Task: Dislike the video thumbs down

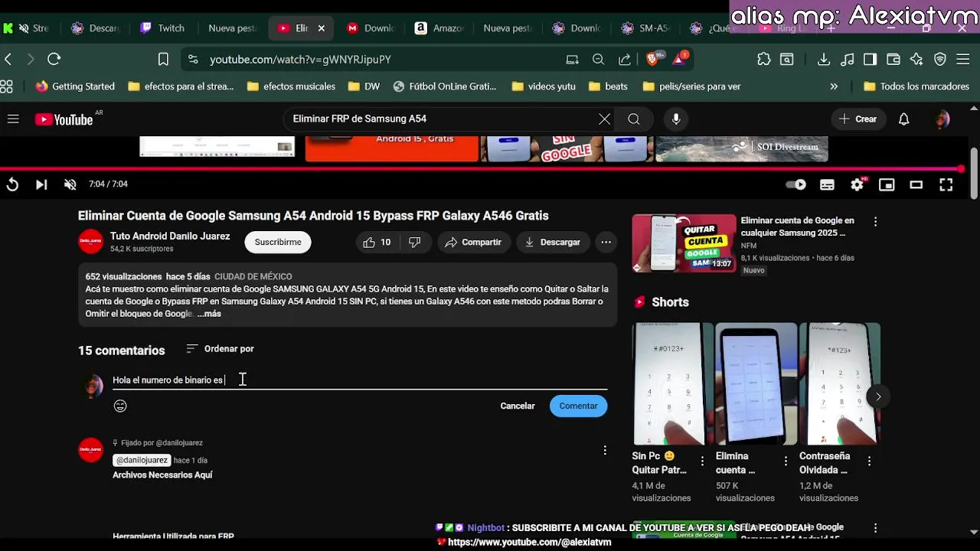Action: click(415, 242)
